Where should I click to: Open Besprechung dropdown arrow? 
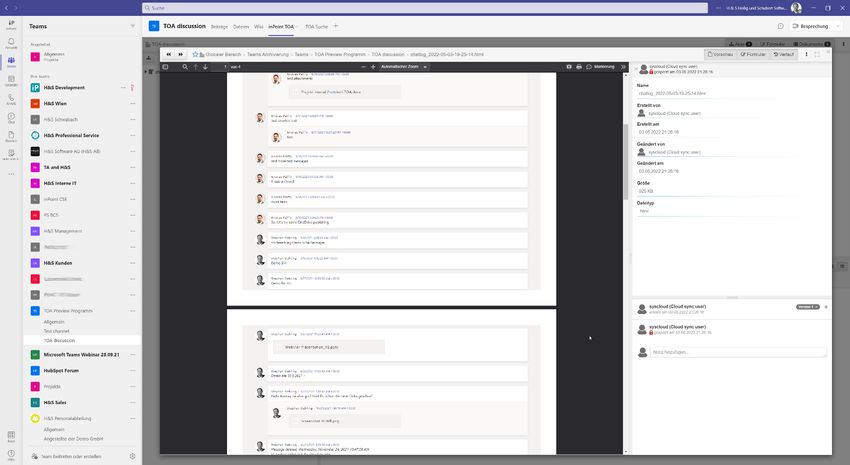(837, 26)
